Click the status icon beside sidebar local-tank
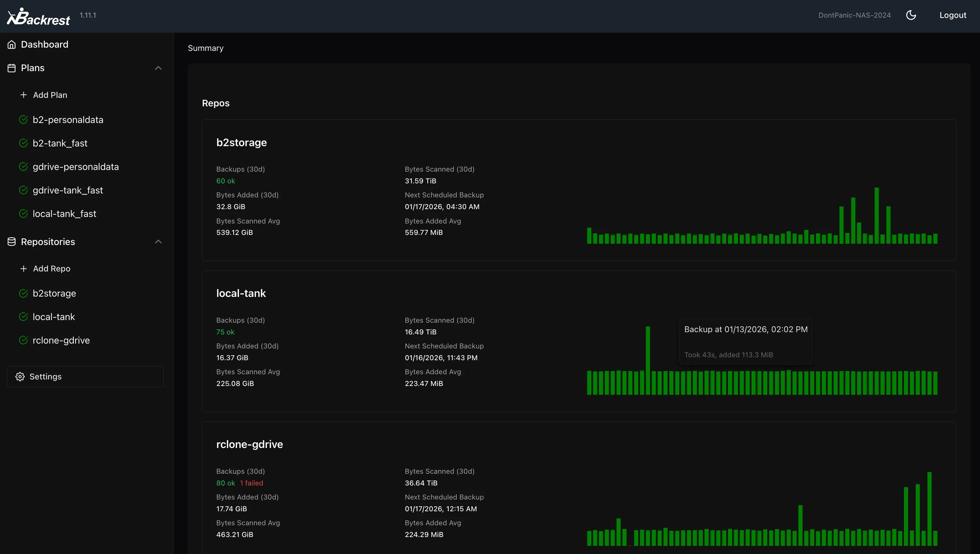The image size is (980, 554). (x=24, y=317)
